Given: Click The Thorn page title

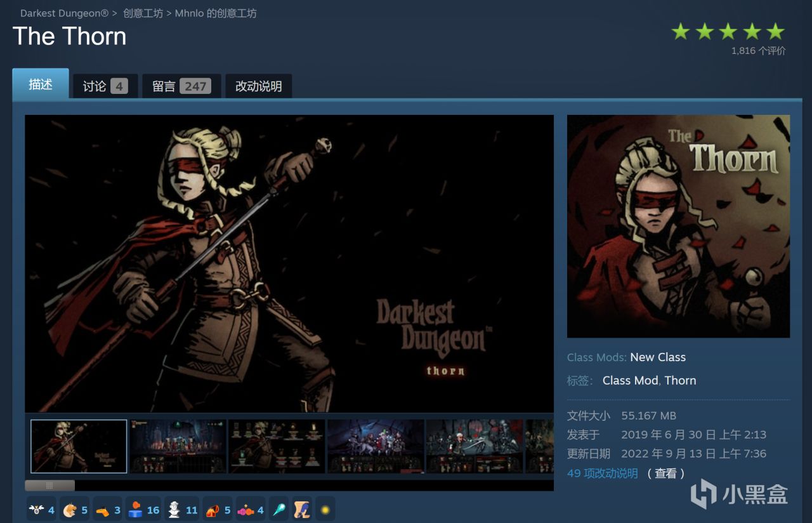Looking at the screenshot, I should 70,36.
